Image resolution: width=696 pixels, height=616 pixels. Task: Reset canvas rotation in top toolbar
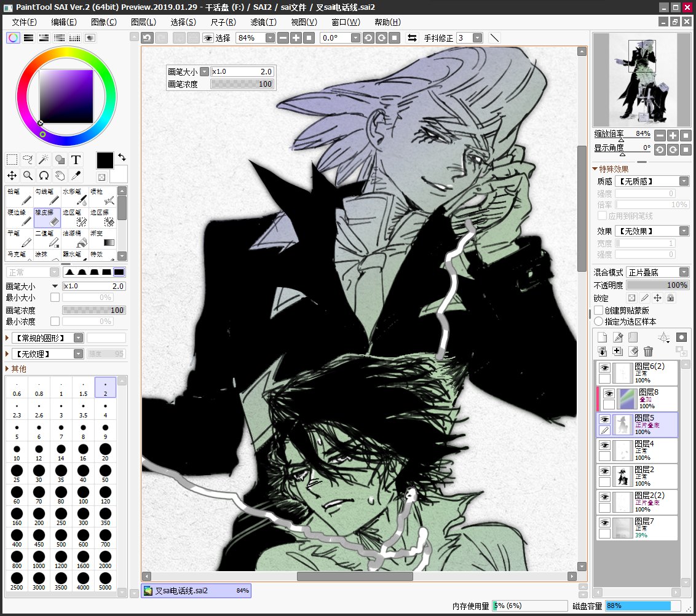(395, 38)
